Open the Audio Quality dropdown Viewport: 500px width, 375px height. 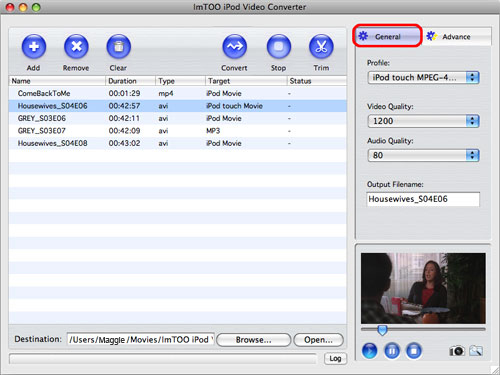(x=423, y=155)
